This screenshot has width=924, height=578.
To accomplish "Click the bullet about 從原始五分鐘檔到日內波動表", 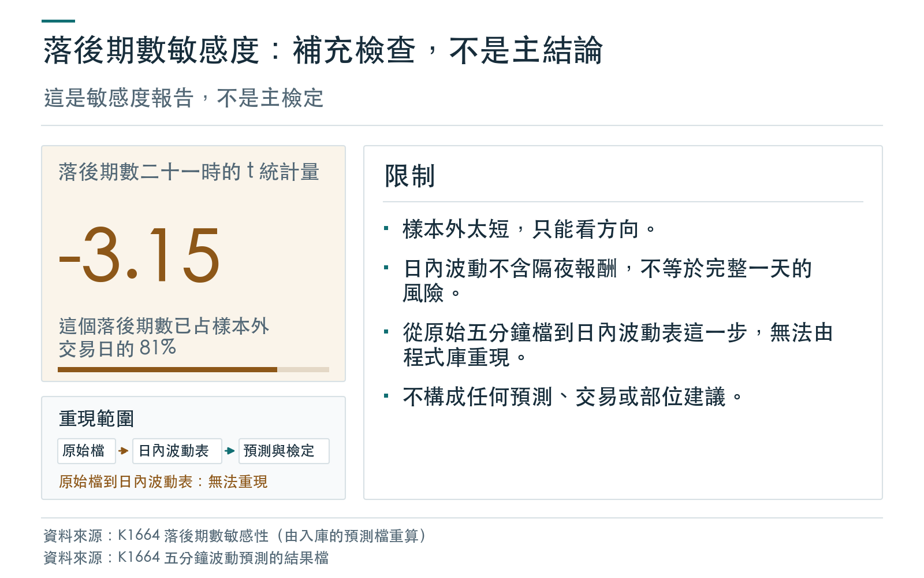I will click(x=618, y=345).
